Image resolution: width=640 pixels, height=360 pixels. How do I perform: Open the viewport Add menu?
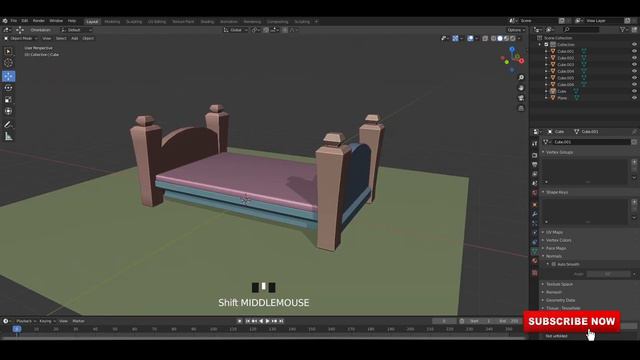coord(75,38)
